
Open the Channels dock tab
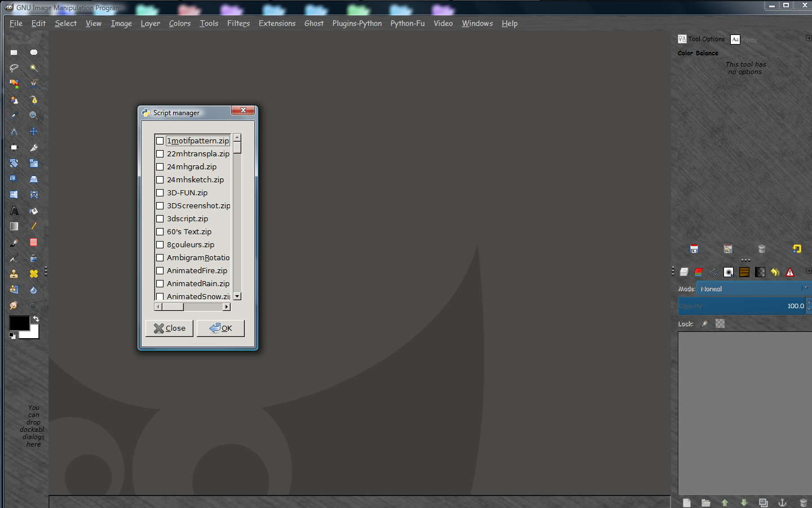(699, 272)
